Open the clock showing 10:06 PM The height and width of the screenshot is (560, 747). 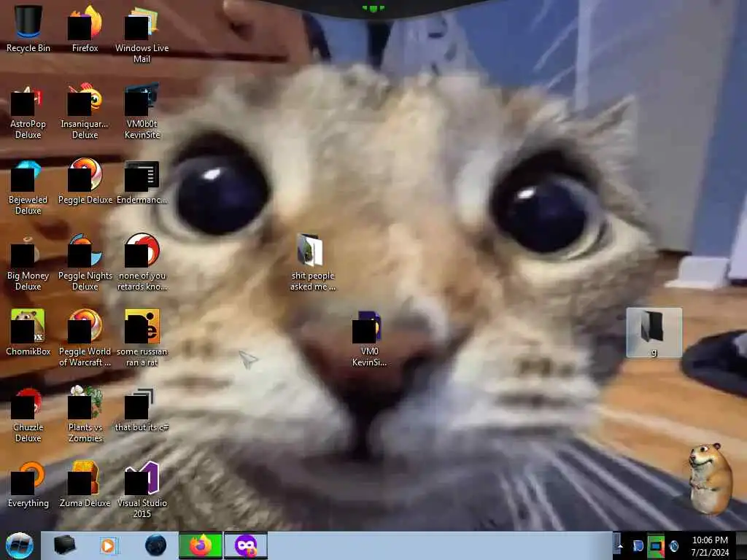pos(709,546)
